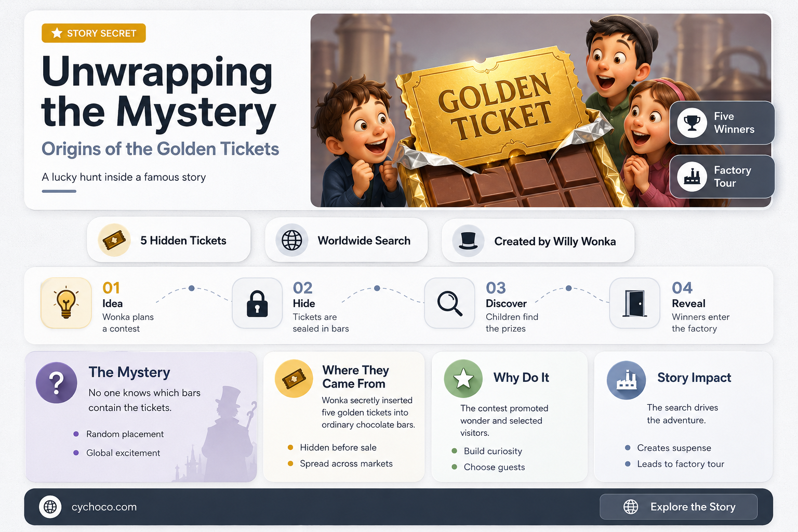Click the globe icon next to cychoco.com
798x532 pixels.
point(50,506)
